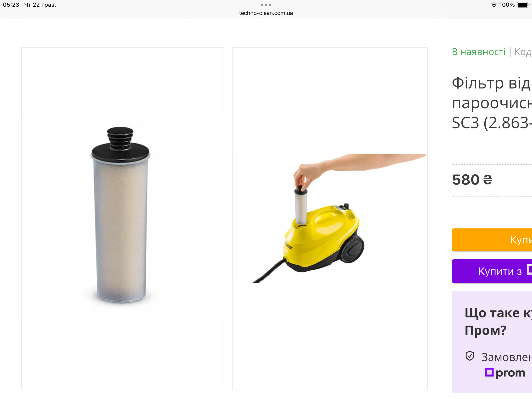532x399 pixels.
Task: Click the purple Купити з Prom button
Action: tap(492, 271)
